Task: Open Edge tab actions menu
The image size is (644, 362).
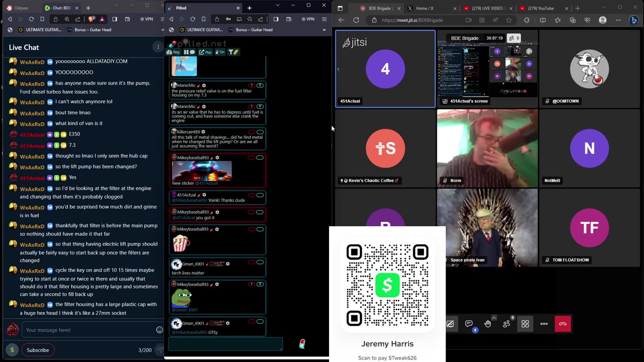Action: pos(340,8)
